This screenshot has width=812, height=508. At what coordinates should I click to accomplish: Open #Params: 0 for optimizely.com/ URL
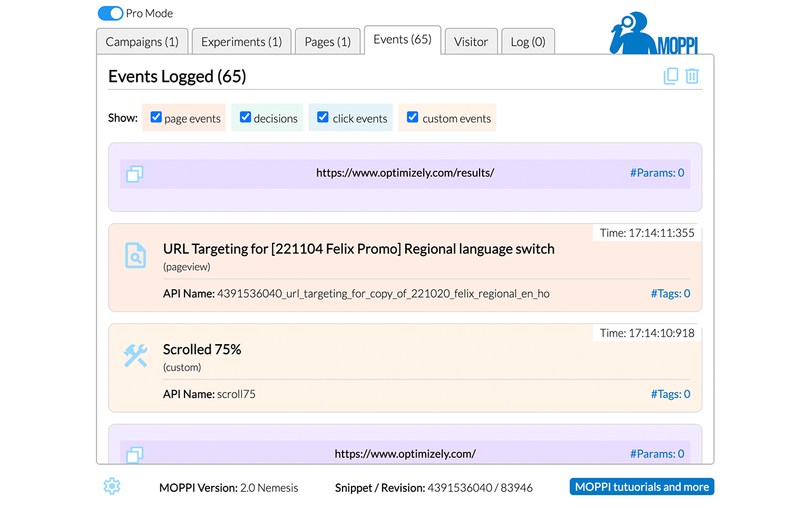coord(657,454)
